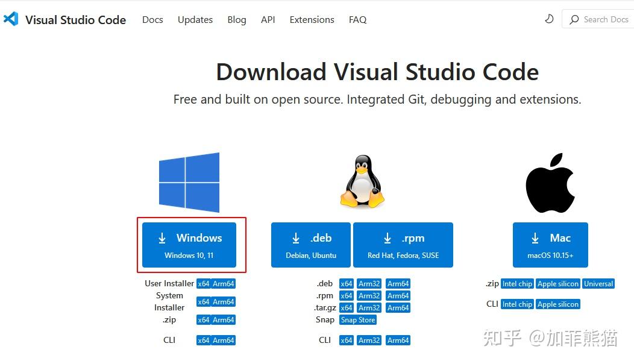634x364 pixels.
Task: Click the download arrow on the .deb button
Action: click(x=296, y=238)
